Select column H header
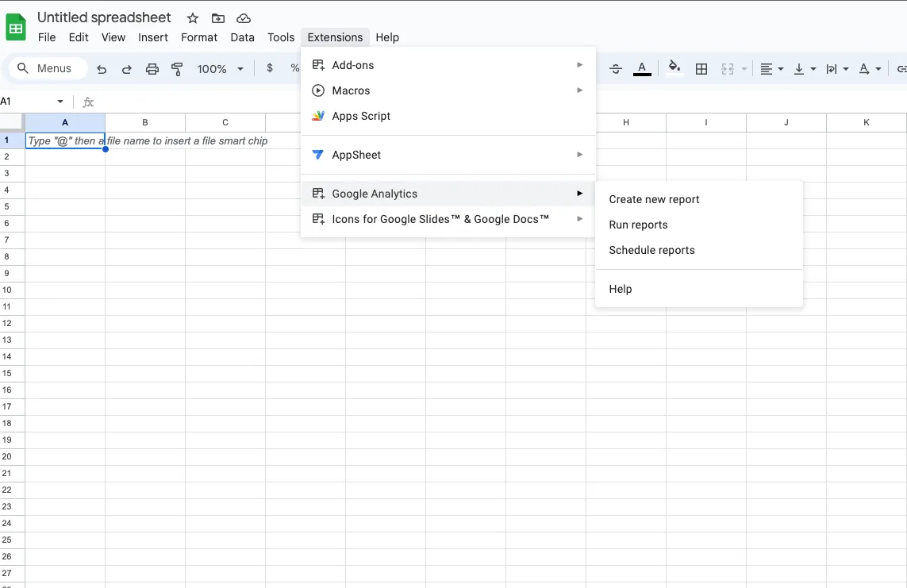The height and width of the screenshot is (588, 907). pos(626,122)
